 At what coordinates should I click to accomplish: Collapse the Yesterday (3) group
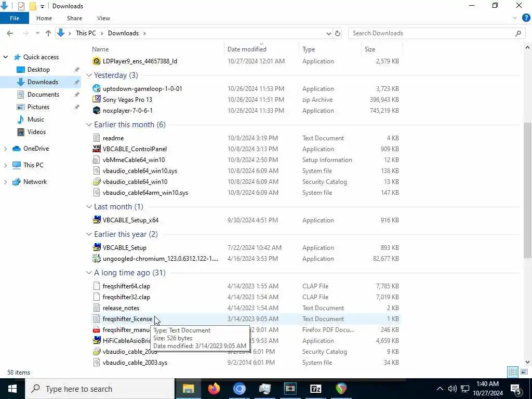click(x=89, y=75)
